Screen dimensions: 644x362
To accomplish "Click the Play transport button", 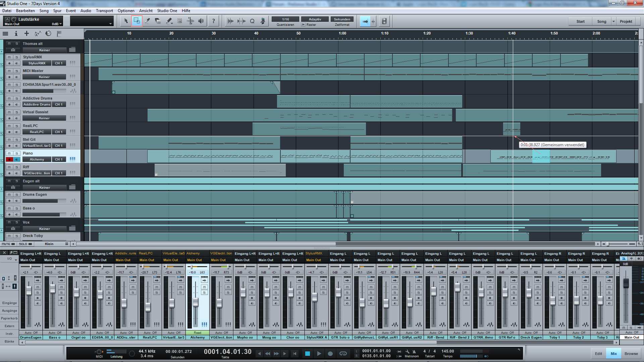I will coord(319,353).
